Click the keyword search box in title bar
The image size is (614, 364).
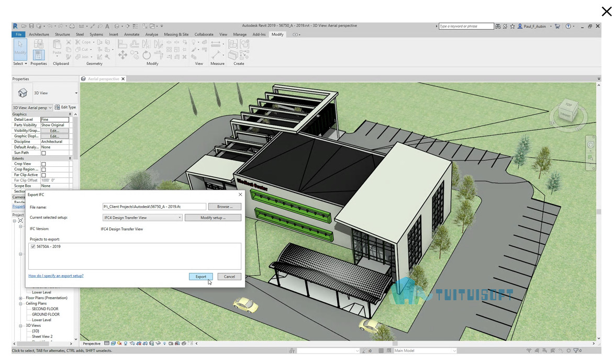[466, 26]
